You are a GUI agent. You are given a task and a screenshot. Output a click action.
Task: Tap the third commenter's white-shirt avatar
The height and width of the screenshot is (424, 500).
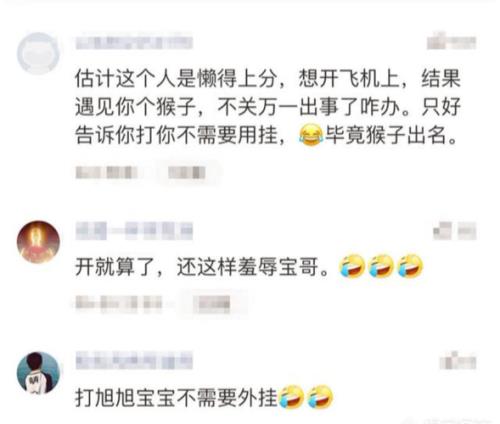(x=38, y=373)
